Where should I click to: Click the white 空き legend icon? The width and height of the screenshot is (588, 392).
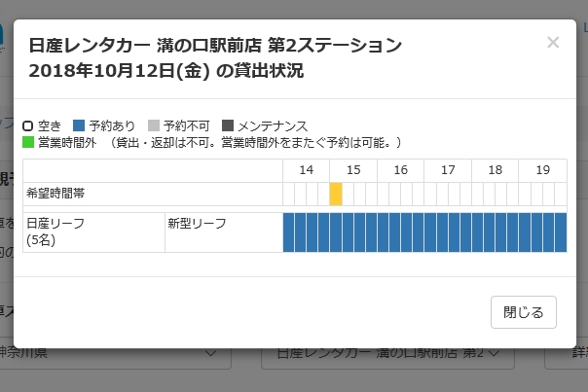(28, 126)
